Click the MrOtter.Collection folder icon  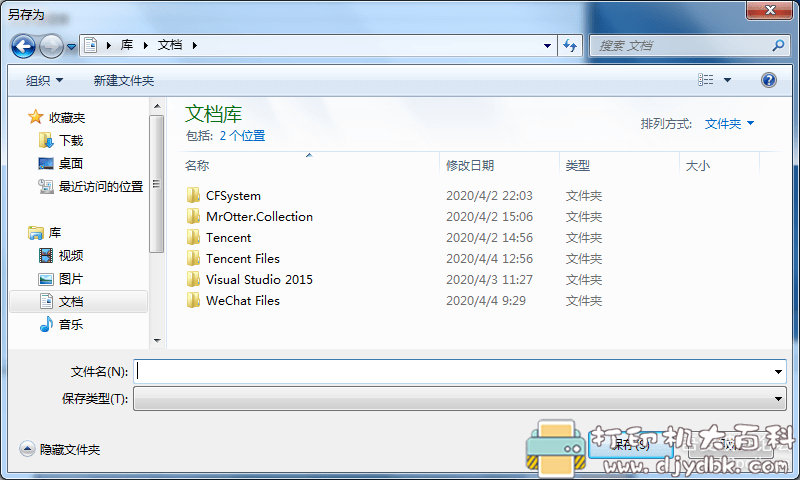(x=193, y=216)
